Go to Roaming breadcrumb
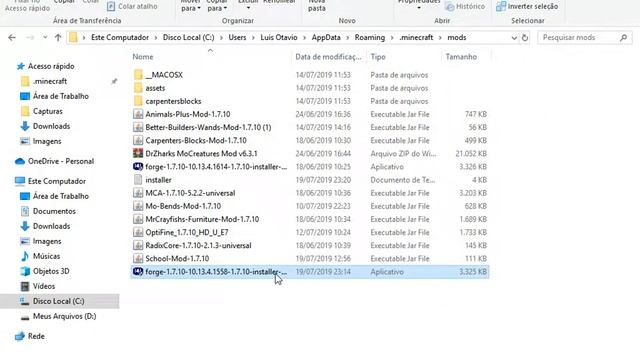 coord(369,38)
